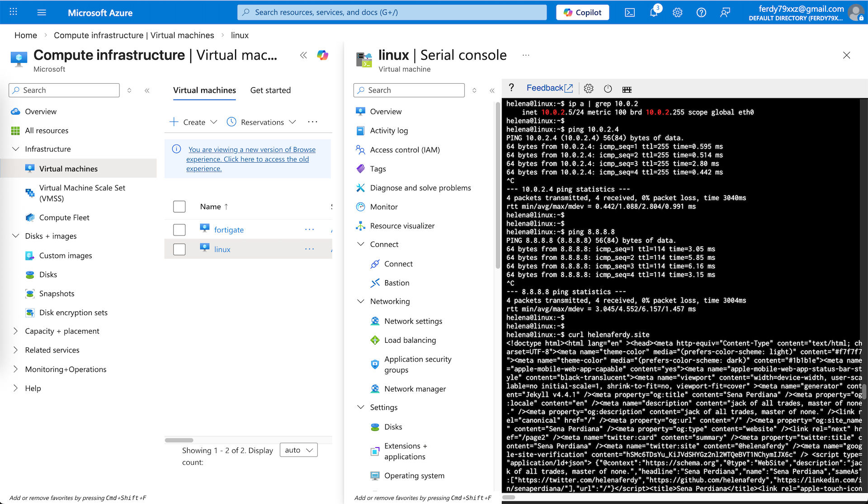Click the serial console help question mark

(x=511, y=88)
